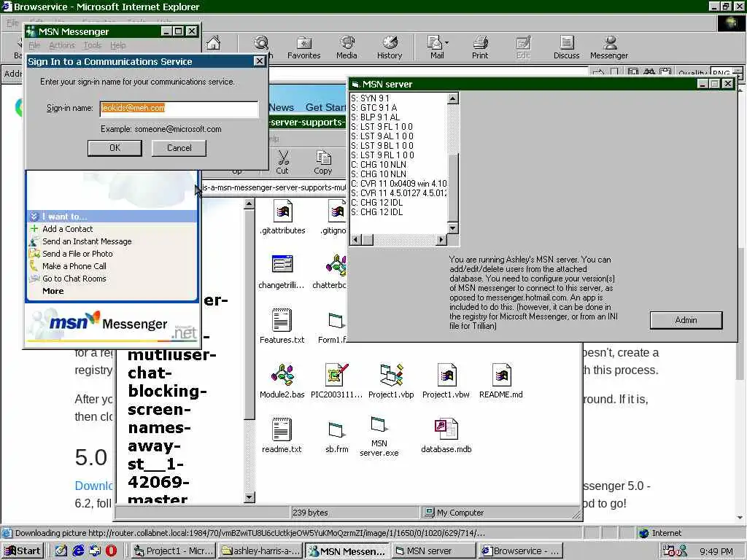Viewport: 747px width, 560px height.
Task: Click down arrow of folder pane scrollbar
Action: click(249, 497)
